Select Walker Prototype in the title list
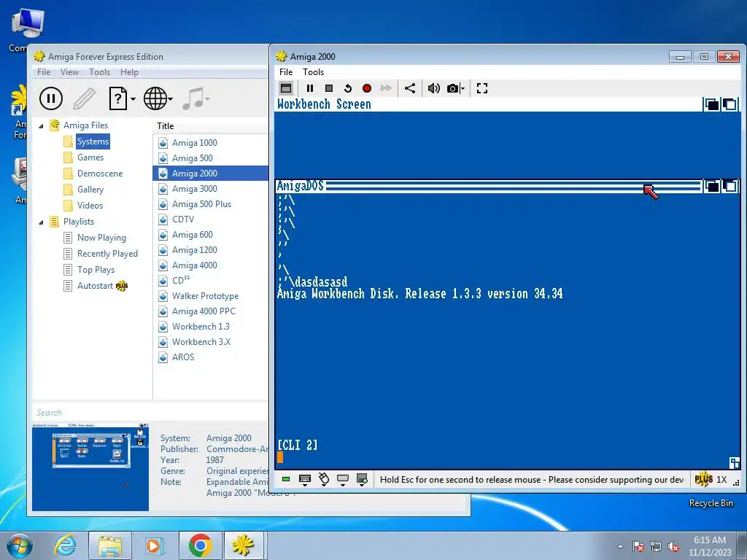Screen dimensions: 747x560 205,296
